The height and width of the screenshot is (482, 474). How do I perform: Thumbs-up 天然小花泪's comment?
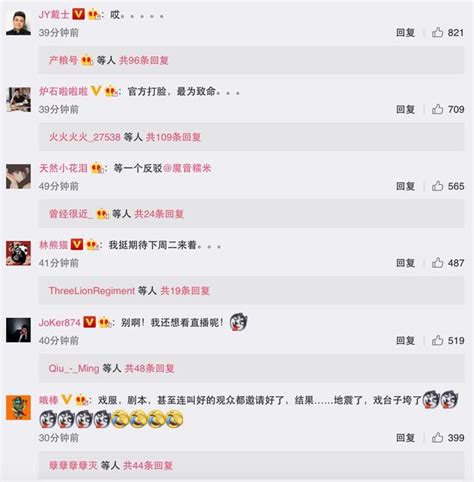[437, 186]
